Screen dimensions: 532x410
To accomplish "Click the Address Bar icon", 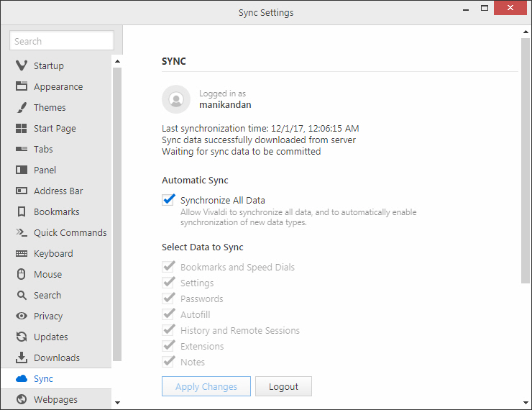I will (x=22, y=191).
